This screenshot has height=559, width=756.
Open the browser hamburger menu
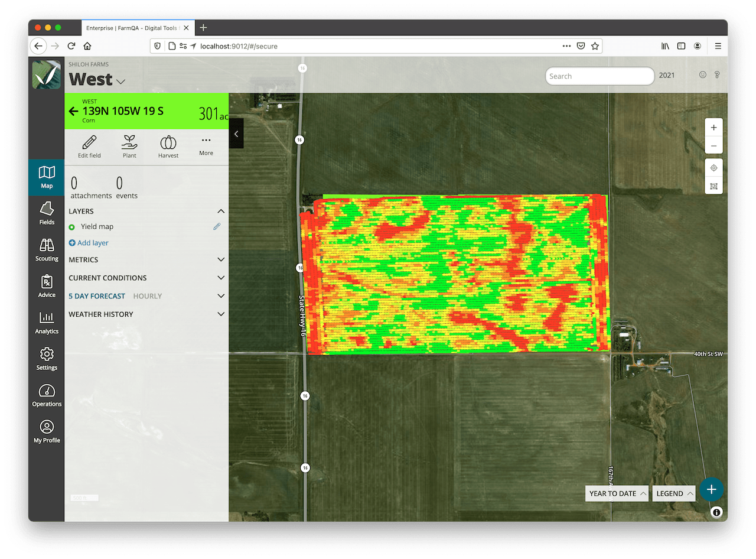point(718,46)
